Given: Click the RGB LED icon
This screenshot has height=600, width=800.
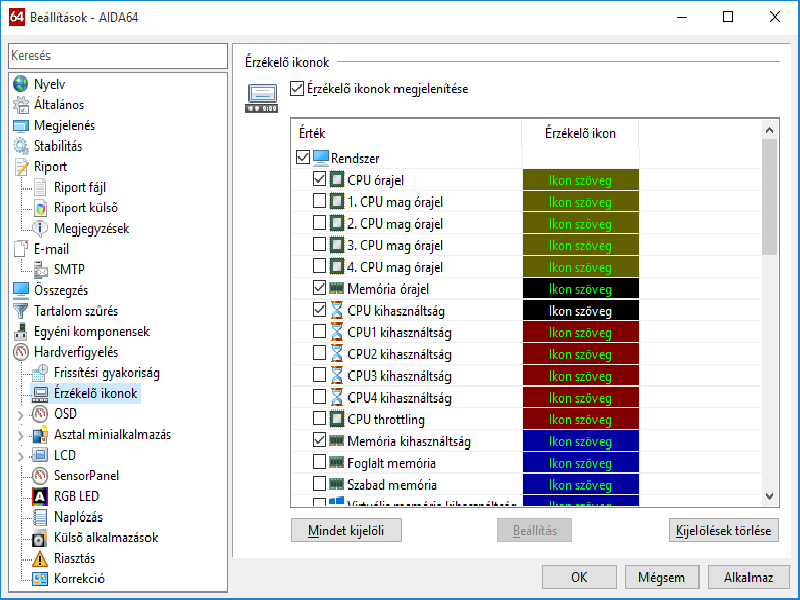Looking at the screenshot, I should tap(40, 496).
